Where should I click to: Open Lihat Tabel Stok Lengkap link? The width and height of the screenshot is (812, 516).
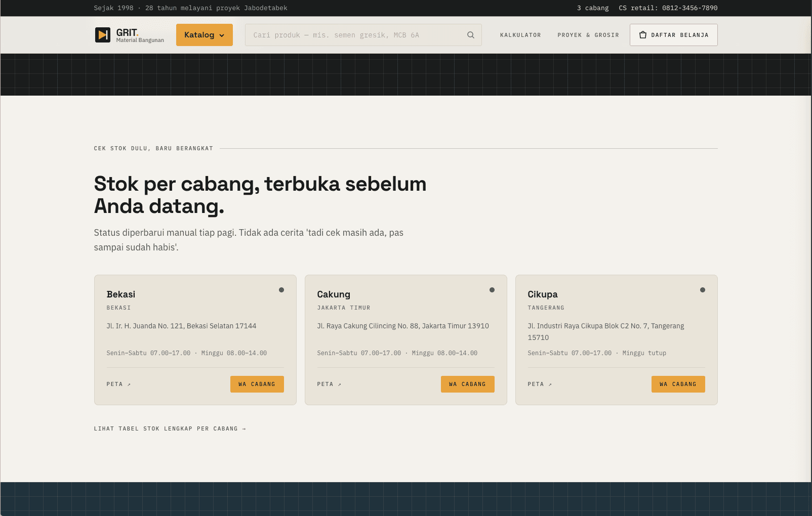170,428
